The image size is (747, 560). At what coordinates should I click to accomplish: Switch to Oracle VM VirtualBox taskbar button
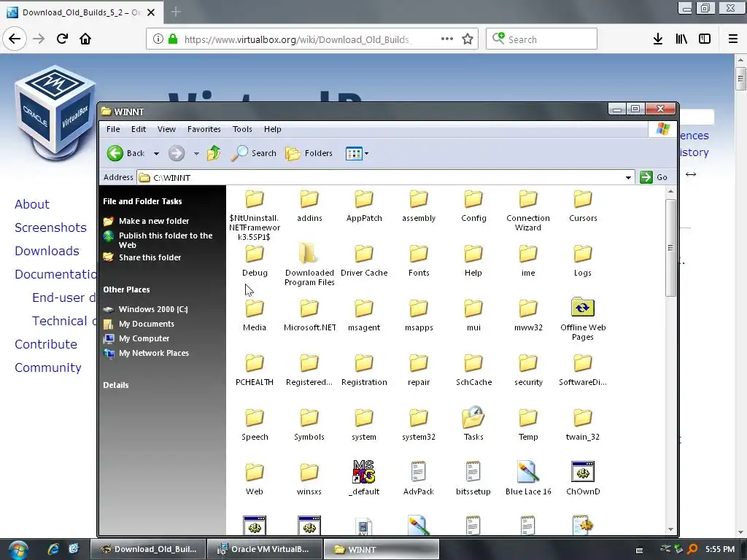click(265, 550)
